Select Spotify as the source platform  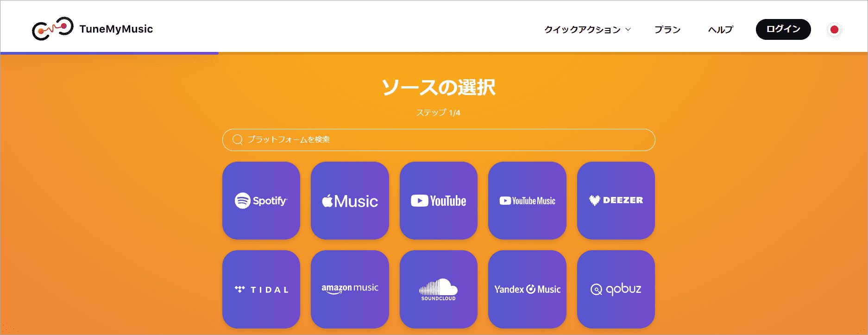coord(261,201)
